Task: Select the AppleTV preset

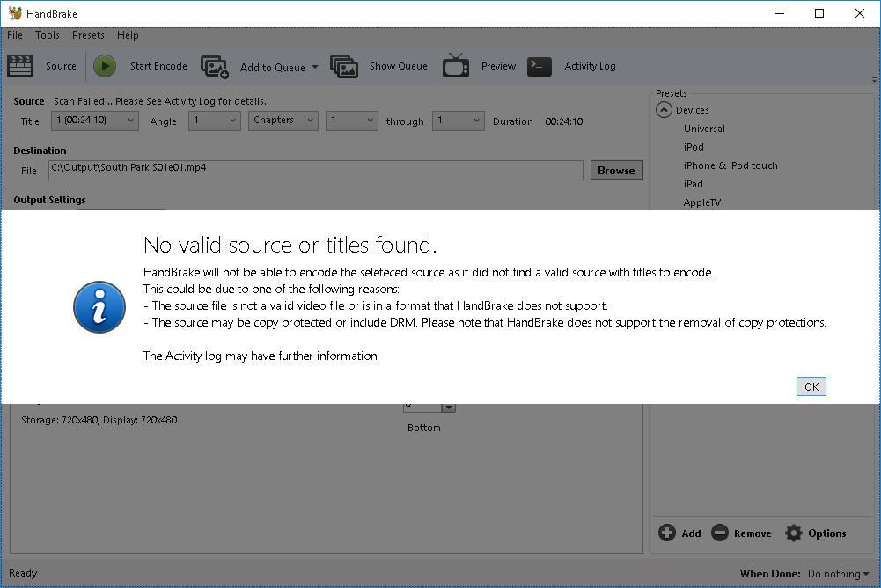Action: click(701, 202)
